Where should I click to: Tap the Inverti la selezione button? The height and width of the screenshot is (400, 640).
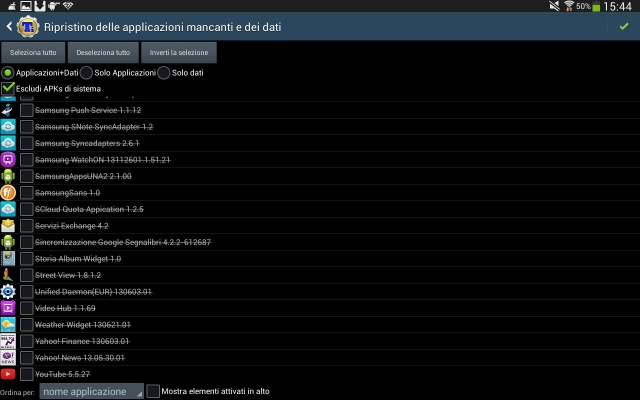coord(179,53)
